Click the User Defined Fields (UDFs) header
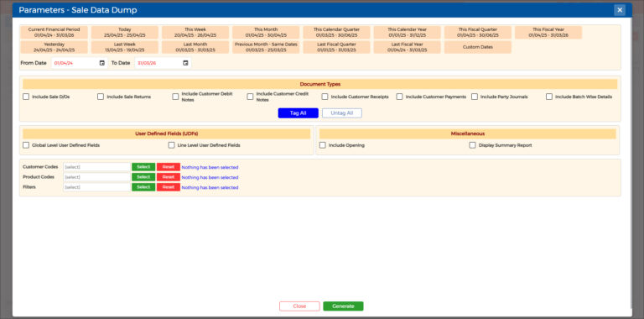644x319 pixels. tap(167, 133)
